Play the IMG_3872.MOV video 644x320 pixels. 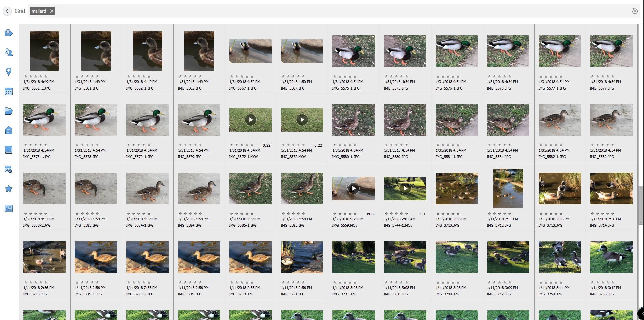[302, 120]
